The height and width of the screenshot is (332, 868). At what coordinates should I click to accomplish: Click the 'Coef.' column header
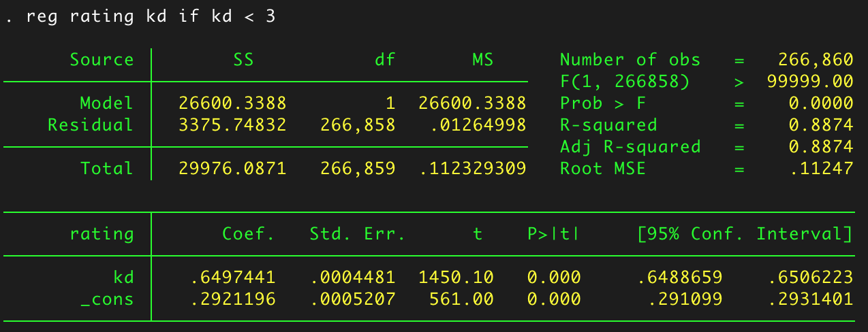pos(249,234)
